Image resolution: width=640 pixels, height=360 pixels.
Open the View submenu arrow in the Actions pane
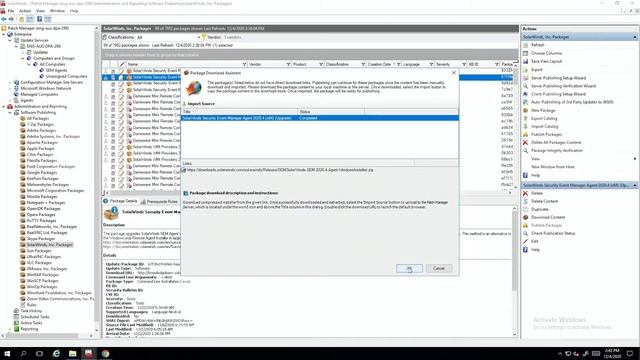point(635,159)
